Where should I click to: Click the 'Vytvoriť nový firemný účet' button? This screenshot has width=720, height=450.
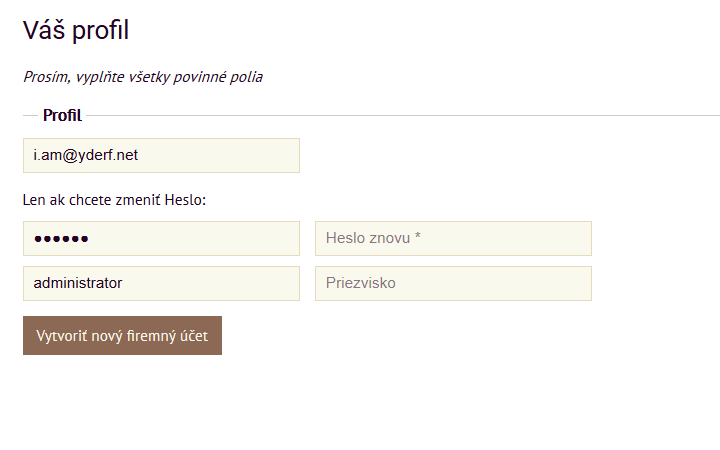(122, 336)
